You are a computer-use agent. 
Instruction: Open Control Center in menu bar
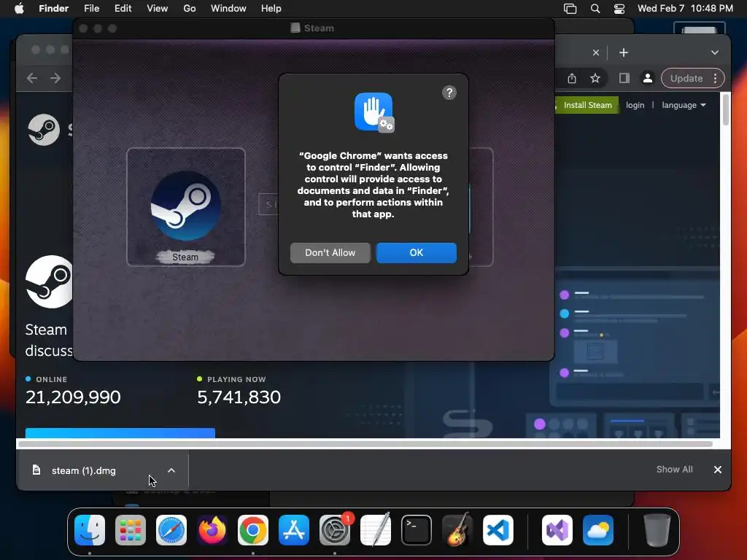619,8
